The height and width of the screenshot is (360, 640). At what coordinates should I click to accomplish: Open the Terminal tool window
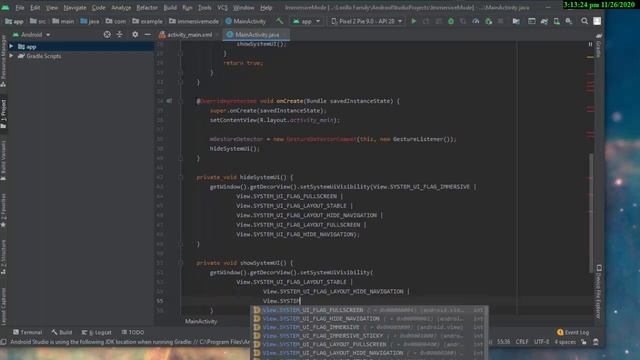[27, 332]
